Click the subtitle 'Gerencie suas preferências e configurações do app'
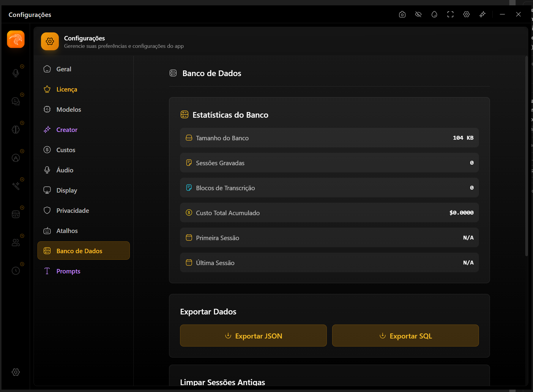 (x=124, y=46)
